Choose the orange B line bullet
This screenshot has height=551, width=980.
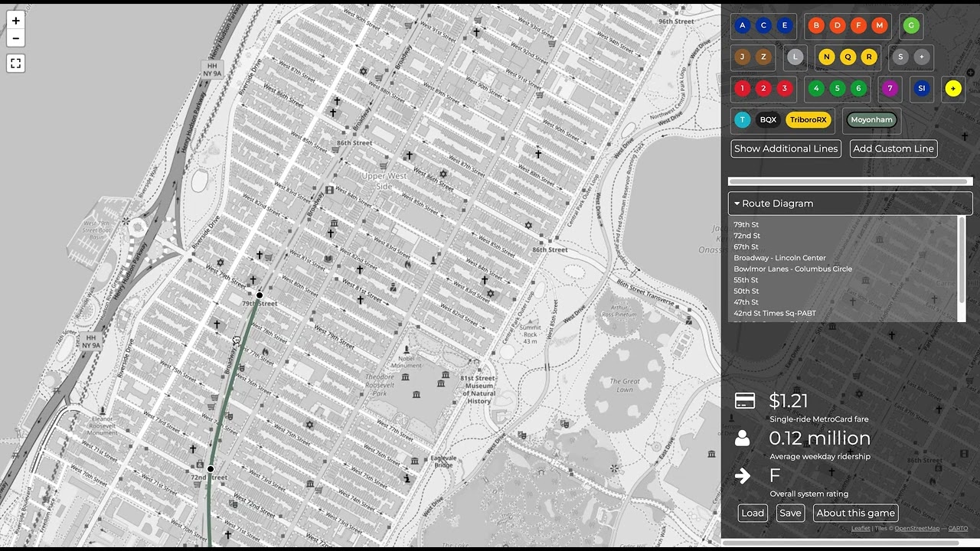(816, 25)
